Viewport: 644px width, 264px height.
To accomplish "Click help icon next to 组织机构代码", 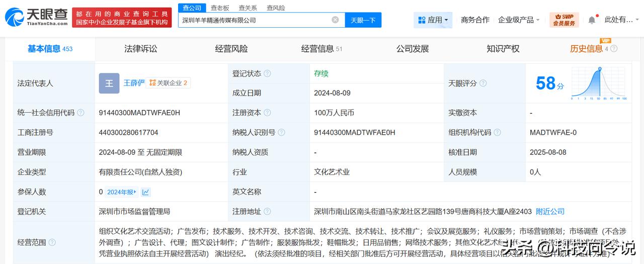I will pos(497,132).
